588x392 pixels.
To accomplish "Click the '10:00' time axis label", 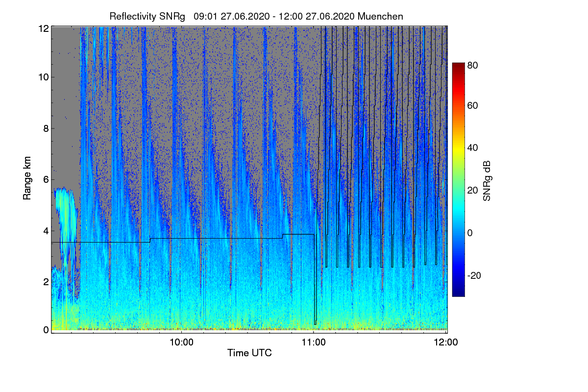I will [181, 343].
